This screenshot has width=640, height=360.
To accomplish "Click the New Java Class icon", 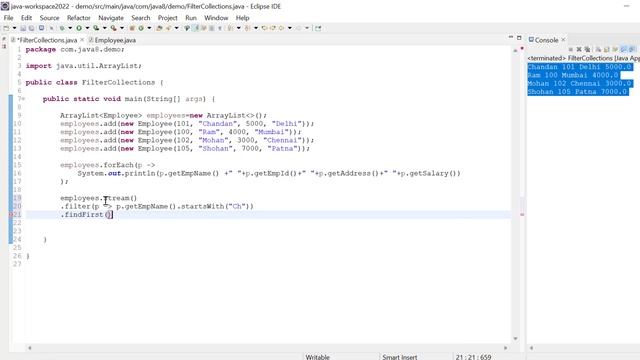I will [141, 28].
